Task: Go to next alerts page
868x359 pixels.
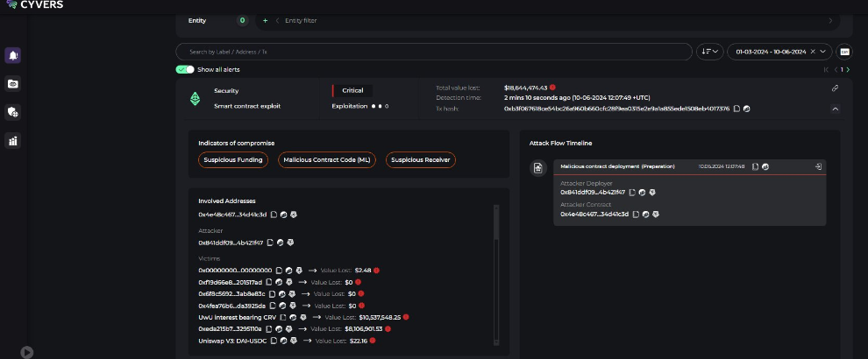Action: coord(848,70)
